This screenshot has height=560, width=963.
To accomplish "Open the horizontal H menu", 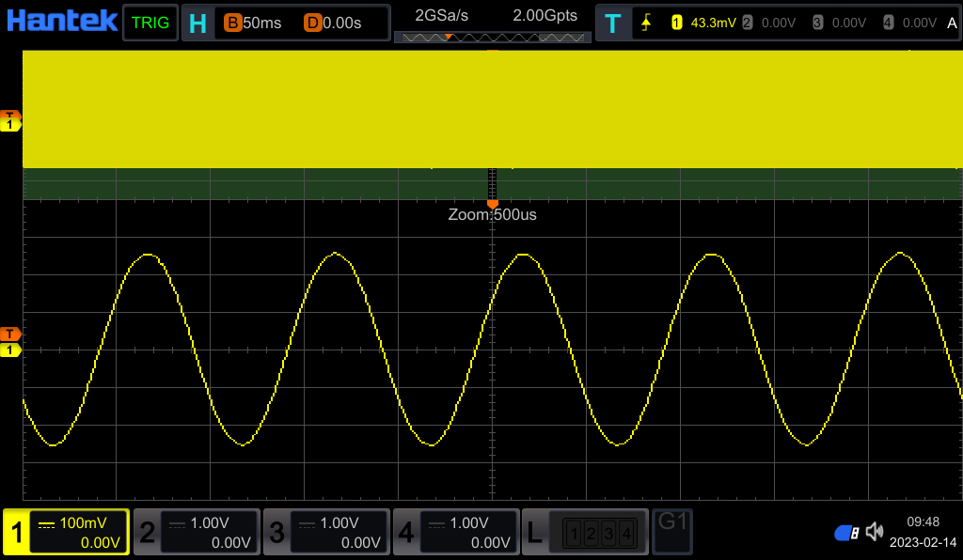I will click(x=197, y=21).
